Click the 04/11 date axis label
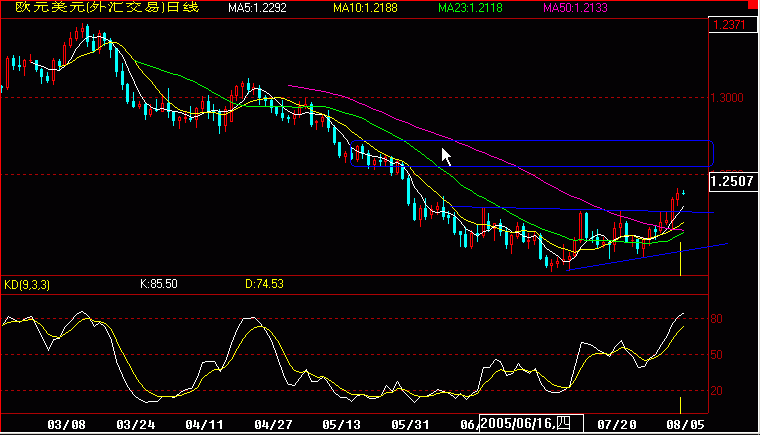 point(205,425)
